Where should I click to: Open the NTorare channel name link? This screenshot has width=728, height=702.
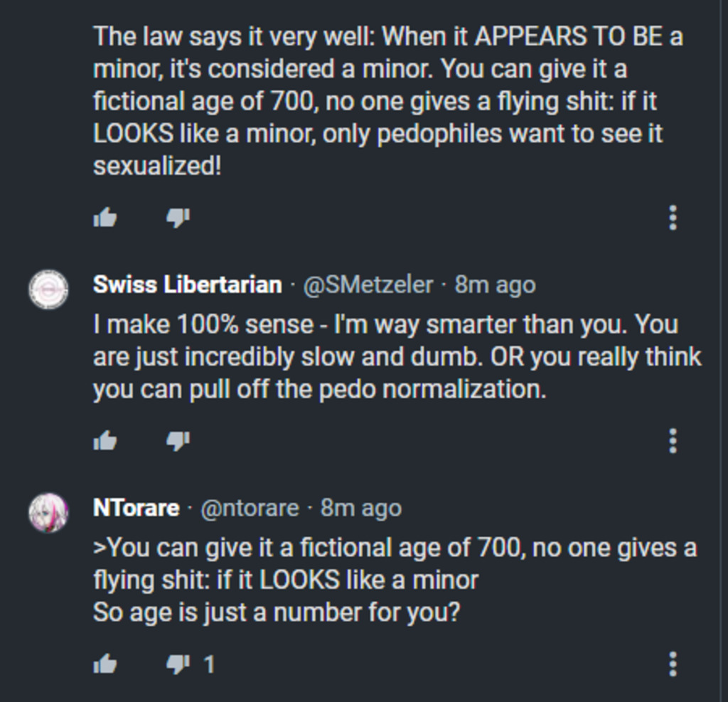click(x=136, y=508)
